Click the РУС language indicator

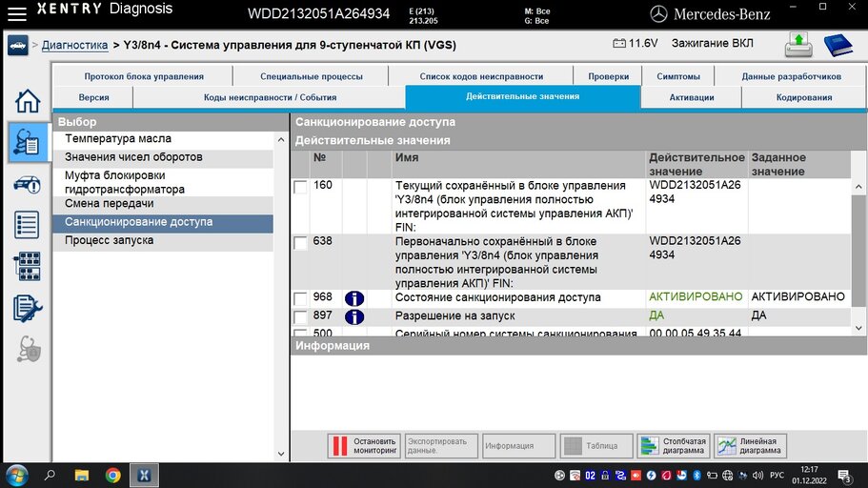click(x=777, y=476)
